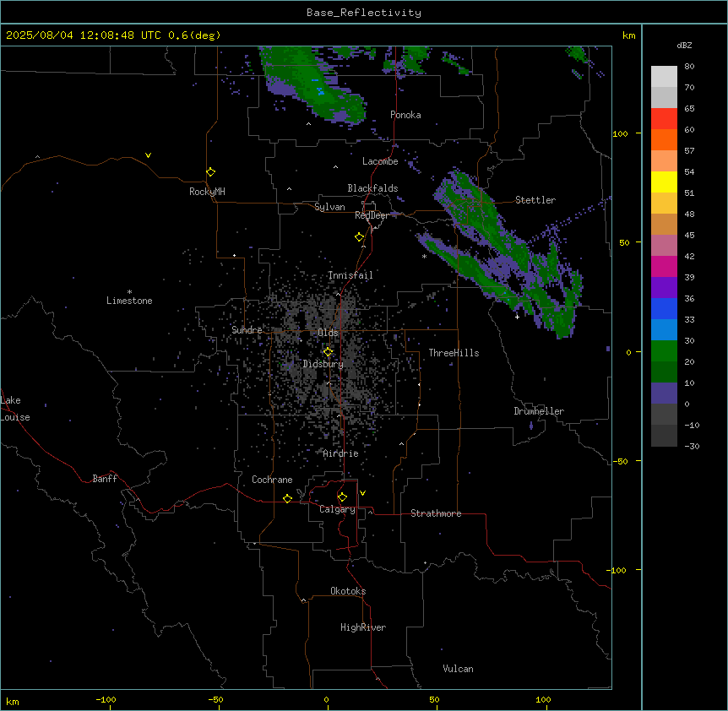Click the yellow diamond marker near Didsbury

click(328, 351)
